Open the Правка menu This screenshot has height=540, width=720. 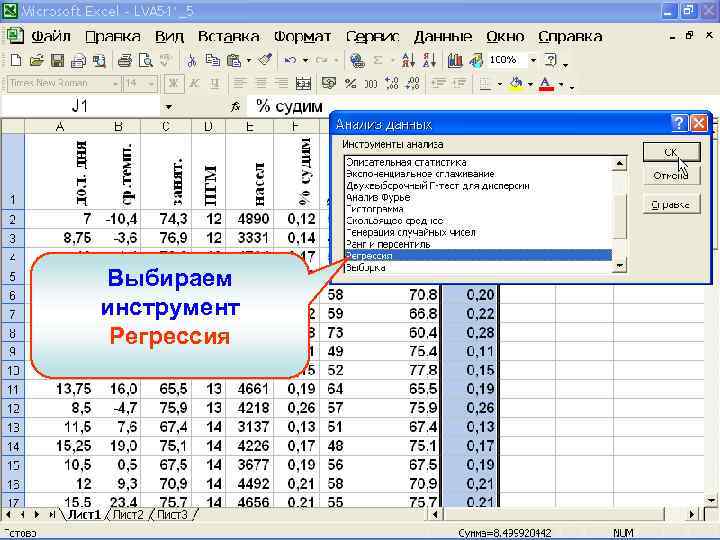click(113, 36)
